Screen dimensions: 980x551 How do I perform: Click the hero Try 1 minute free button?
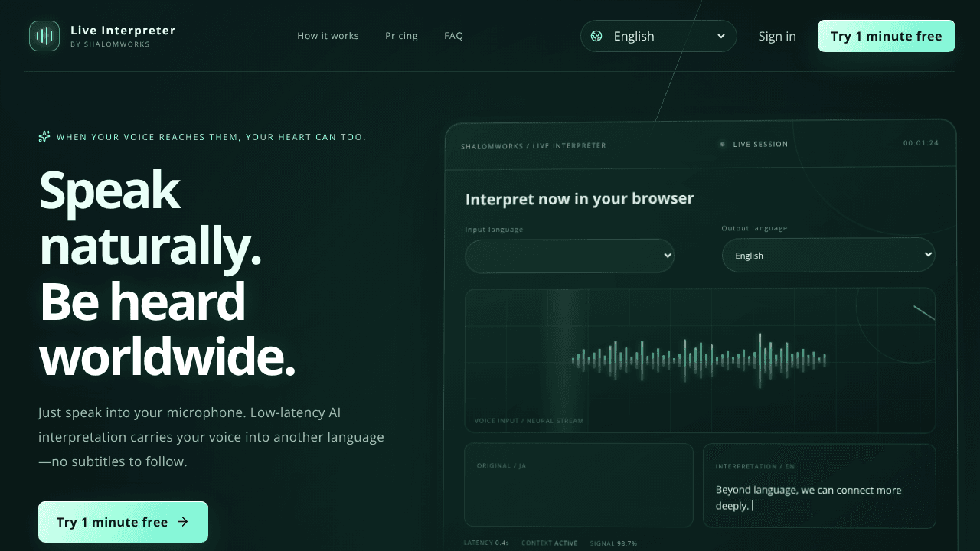tap(123, 522)
